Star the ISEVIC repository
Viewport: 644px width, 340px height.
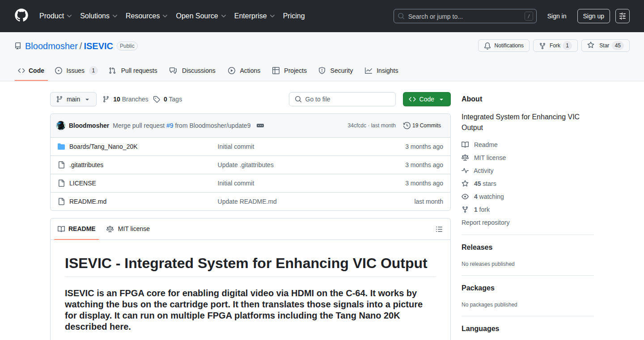pyautogui.click(x=605, y=46)
